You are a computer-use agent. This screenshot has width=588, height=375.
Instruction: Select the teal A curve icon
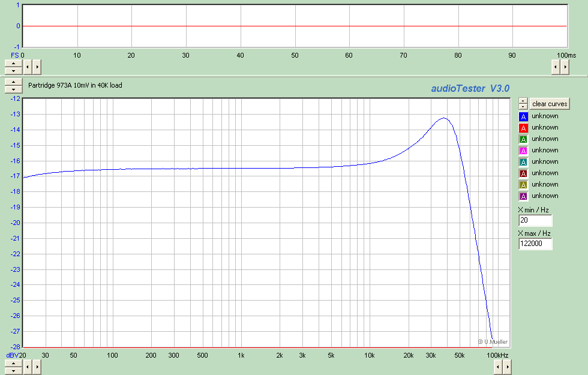(523, 162)
